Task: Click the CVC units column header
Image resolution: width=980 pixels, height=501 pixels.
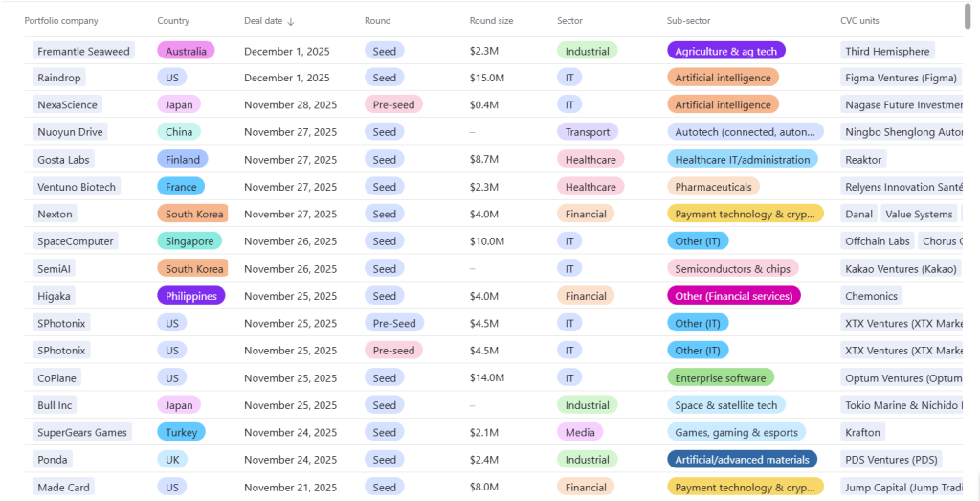Action: (x=861, y=21)
